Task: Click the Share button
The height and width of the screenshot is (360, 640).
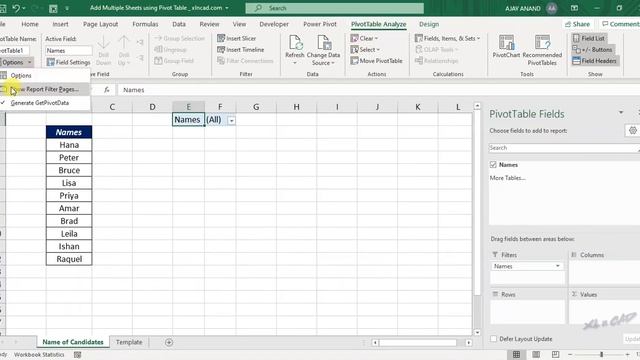Action: (577, 24)
